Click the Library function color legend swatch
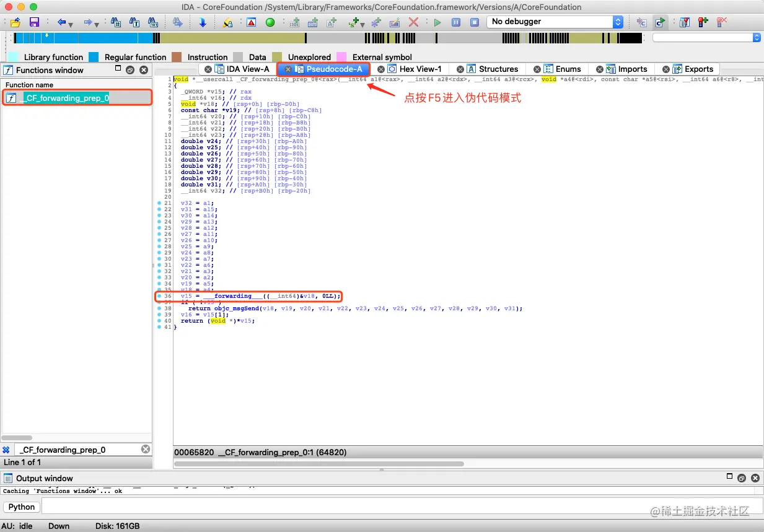764x532 pixels. [14, 57]
